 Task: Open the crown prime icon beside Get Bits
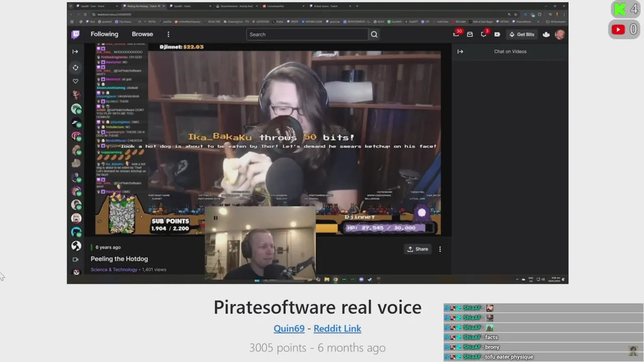click(x=546, y=34)
